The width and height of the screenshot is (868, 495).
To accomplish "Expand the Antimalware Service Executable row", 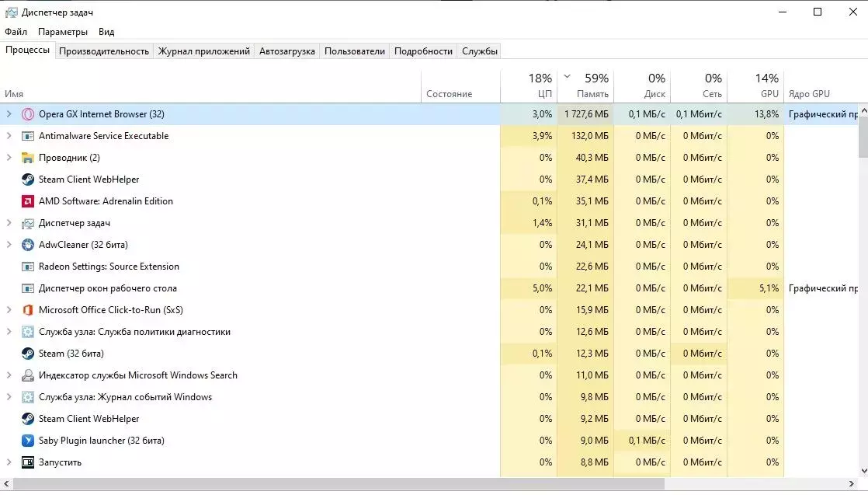I will (9, 136).
